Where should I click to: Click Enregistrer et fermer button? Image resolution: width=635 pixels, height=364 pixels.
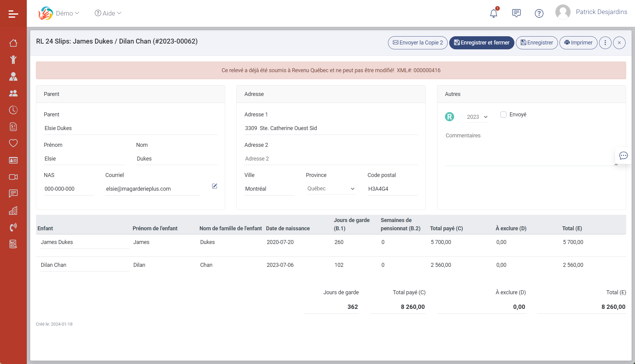[482, 43]
